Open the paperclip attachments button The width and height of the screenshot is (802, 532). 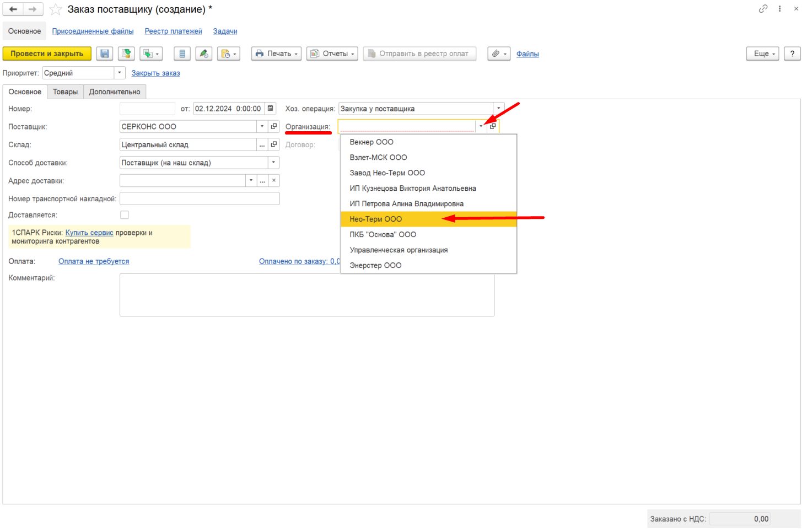click(499, 53)
